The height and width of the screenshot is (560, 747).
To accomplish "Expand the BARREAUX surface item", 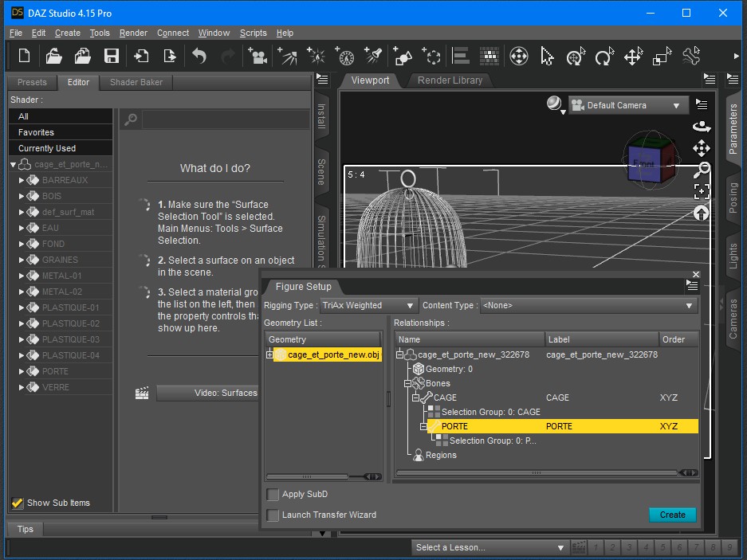I will (21, 181).
